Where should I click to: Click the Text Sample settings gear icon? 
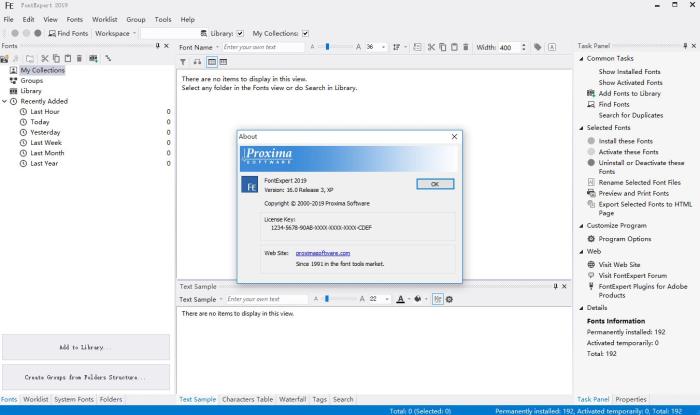tap(450, 299)
